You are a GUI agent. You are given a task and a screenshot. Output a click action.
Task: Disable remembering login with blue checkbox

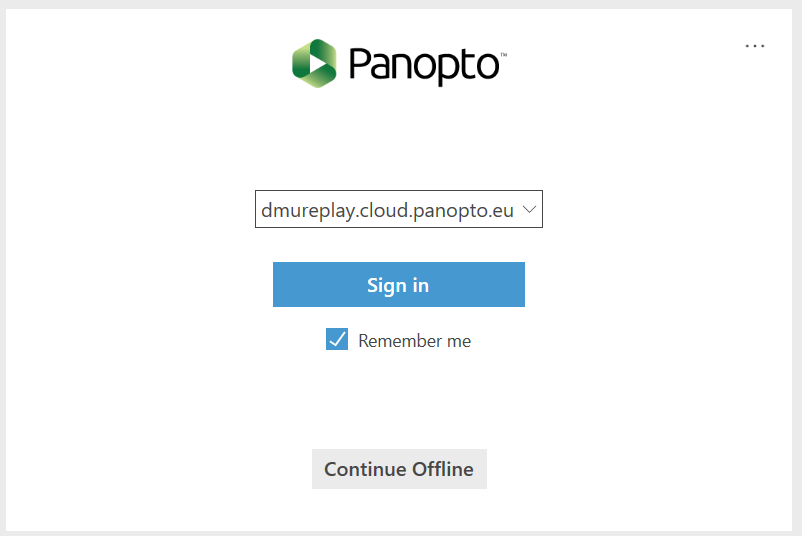click(337, 339)
